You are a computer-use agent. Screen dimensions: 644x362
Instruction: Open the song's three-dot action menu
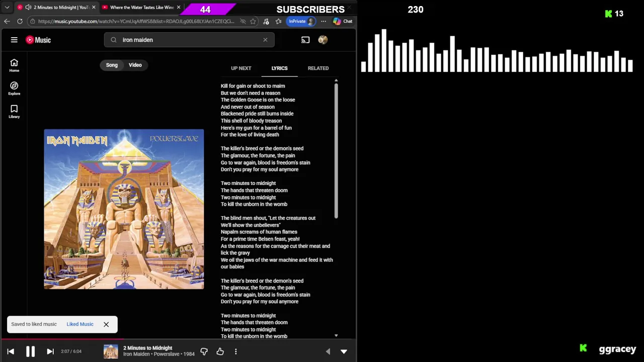click(x=235, y=351)
